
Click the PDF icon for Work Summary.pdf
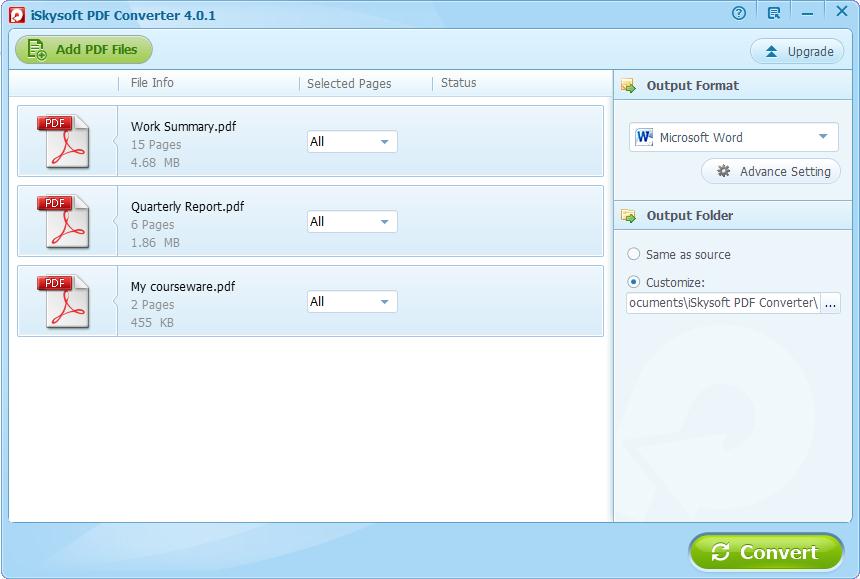coord(63,141)
